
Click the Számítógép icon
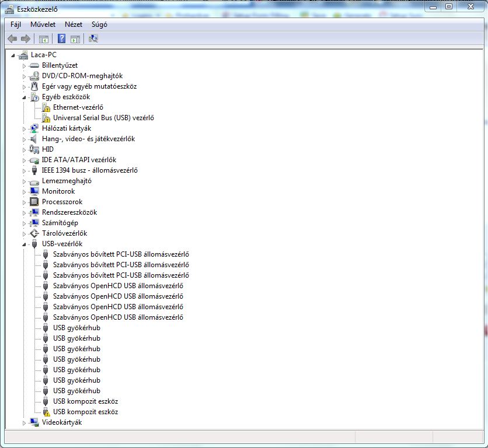coord(34,223)
